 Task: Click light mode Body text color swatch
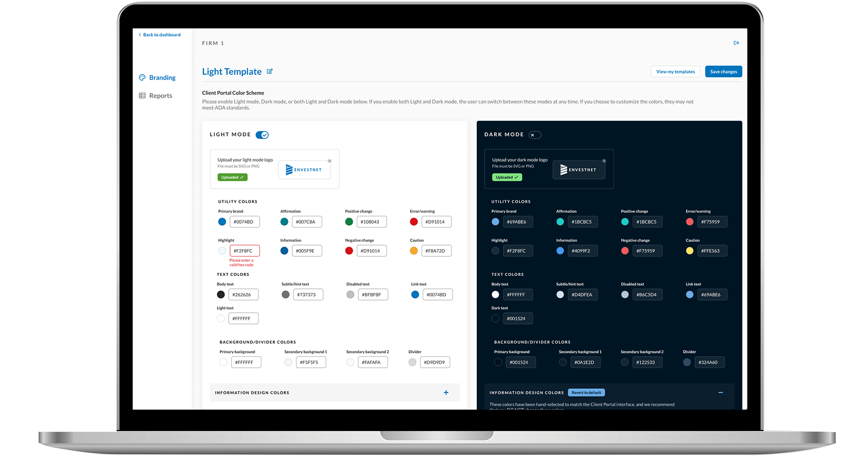(x=221, y=294)
